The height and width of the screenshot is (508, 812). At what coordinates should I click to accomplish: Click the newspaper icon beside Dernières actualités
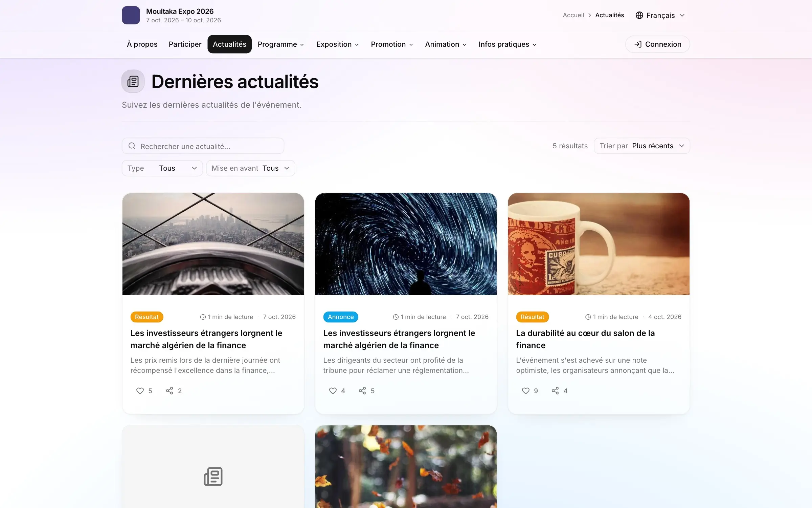(x=133, y=81)
